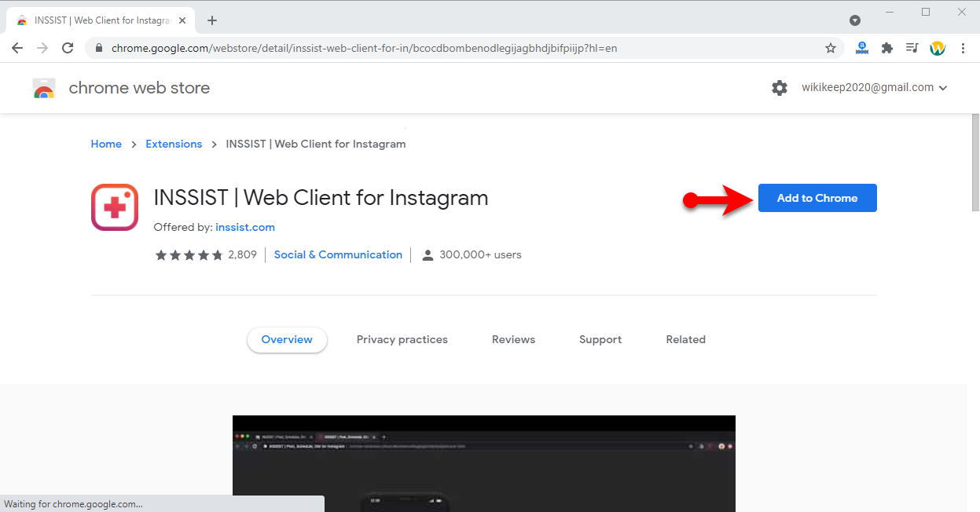Go to the Support tab
The height and width of the screenshot is (512, 980).
click(600, 340)
